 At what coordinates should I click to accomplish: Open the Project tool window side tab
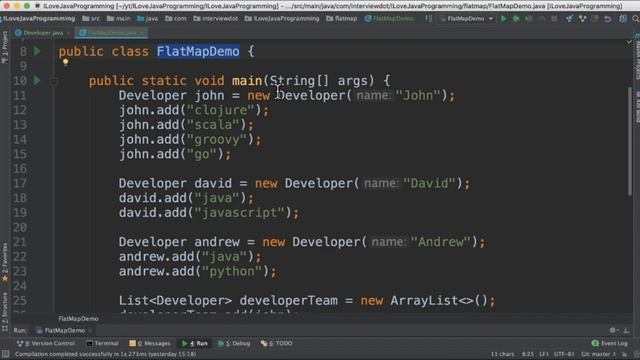click(4, 47)
